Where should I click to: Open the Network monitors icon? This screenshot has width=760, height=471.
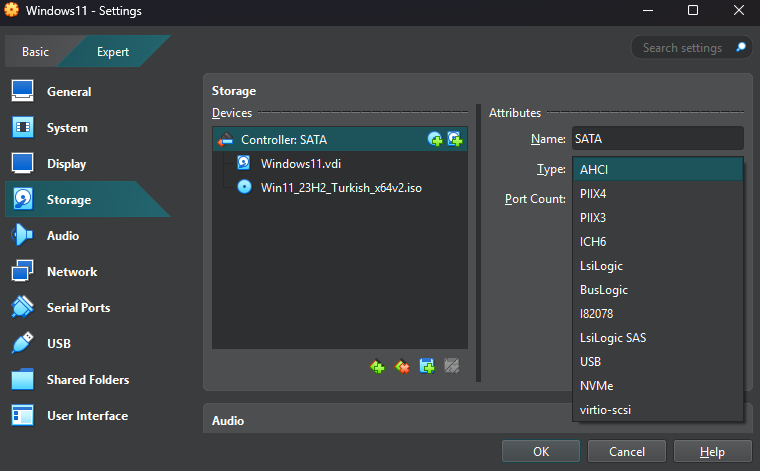(22, 271)
